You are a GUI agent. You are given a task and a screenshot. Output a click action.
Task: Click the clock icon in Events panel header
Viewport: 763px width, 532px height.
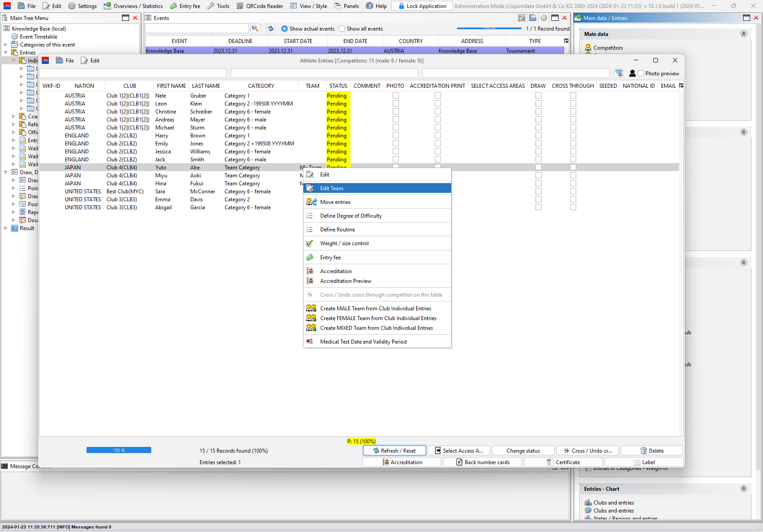543,18
